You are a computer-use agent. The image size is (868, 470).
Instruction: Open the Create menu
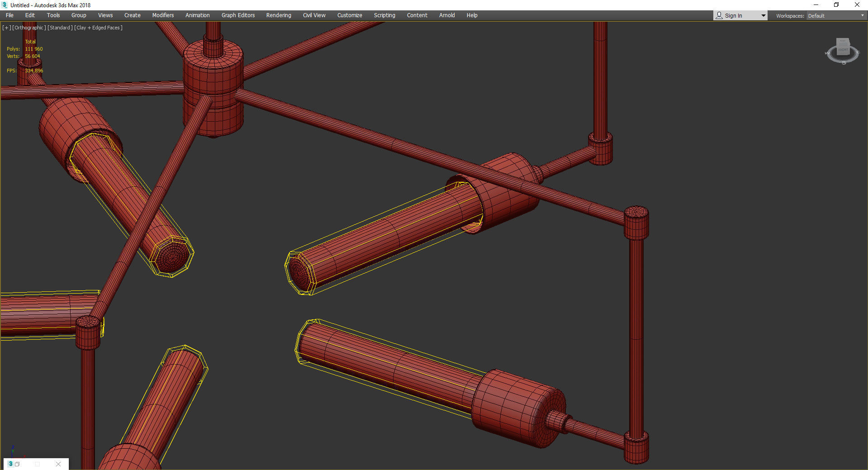pos(133,15)
